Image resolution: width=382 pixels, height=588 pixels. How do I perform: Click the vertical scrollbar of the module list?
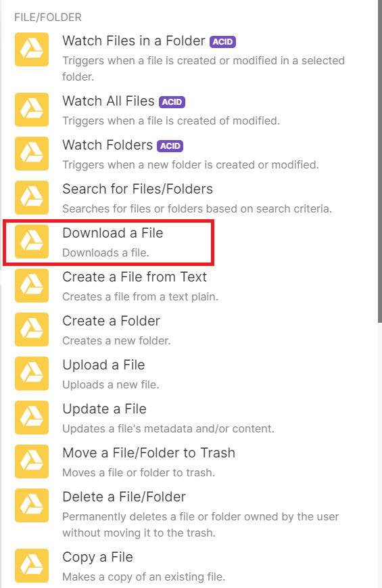(x=379, y=161)
